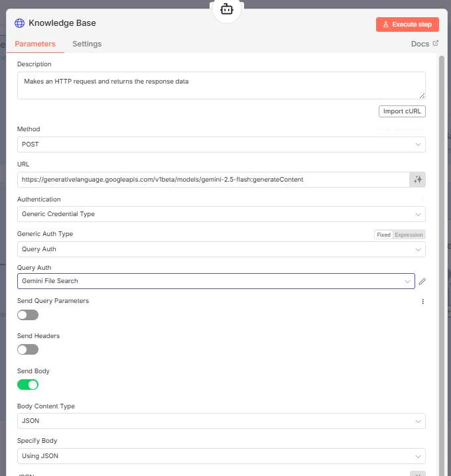This screenshot has height=476, width=451.
Task: Switch Generic Auth Type to Expression mode
Action: click(x=409, y=235)
